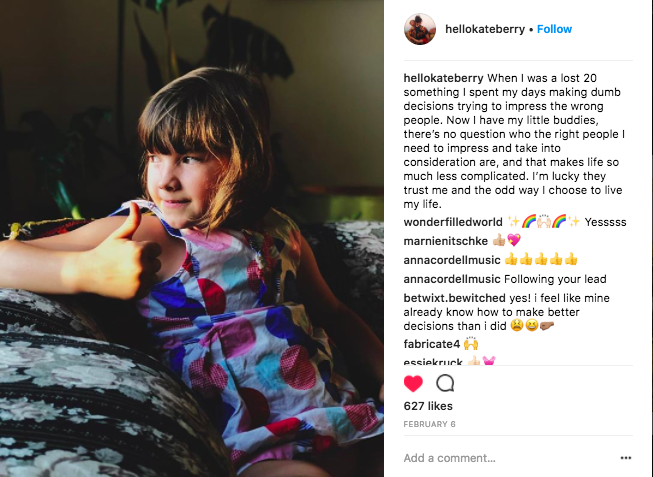Open annacordellmusic's thumbs-up comment profile link

[x=452, y=260]
